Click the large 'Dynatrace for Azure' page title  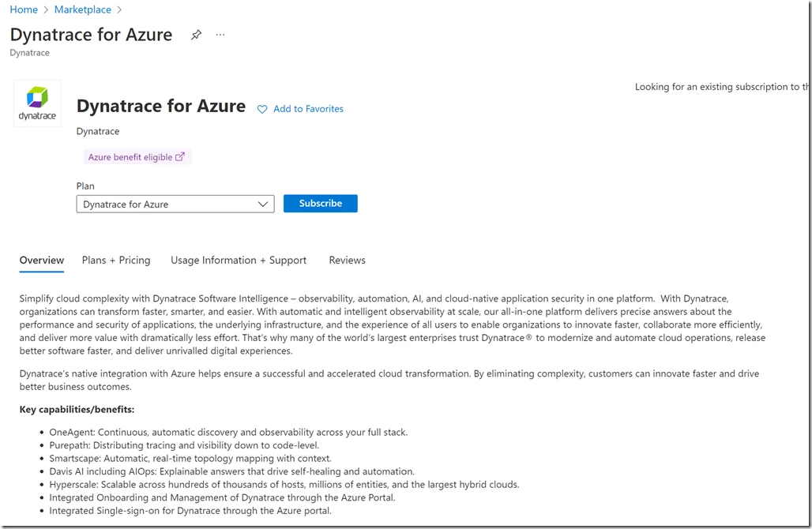tap(91, 35)
